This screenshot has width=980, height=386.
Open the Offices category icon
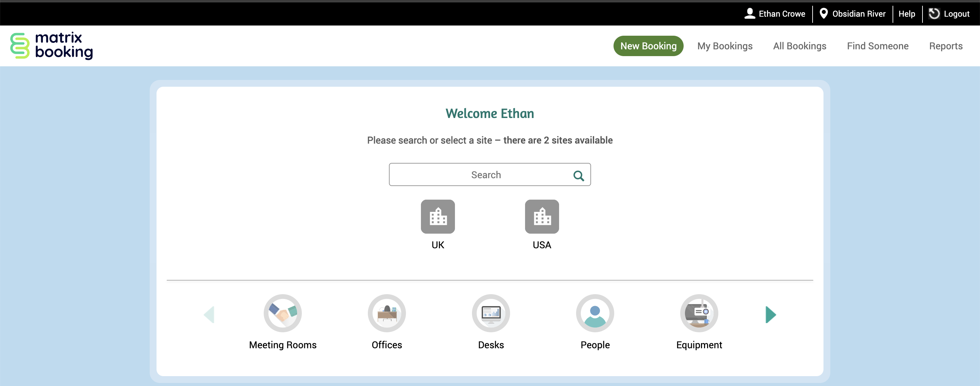click(x=387, y=313)
